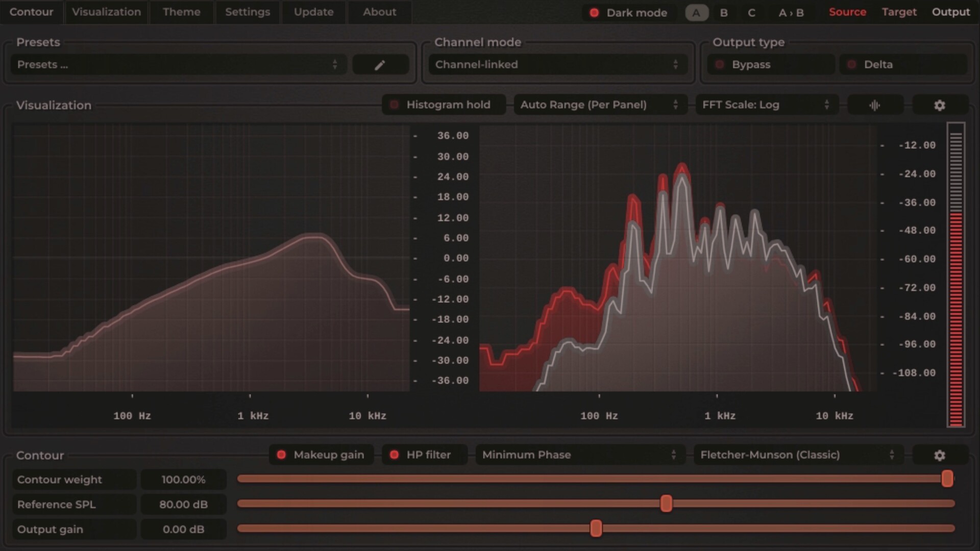Open the FFT Scale: Log dropdown
980x551 pixels.
point(767,105)
